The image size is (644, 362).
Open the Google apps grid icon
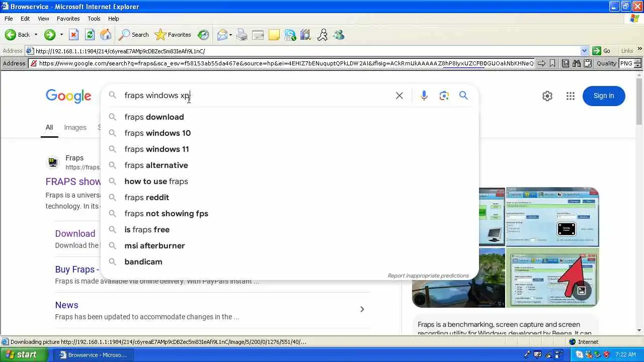(x=570, y=96)
